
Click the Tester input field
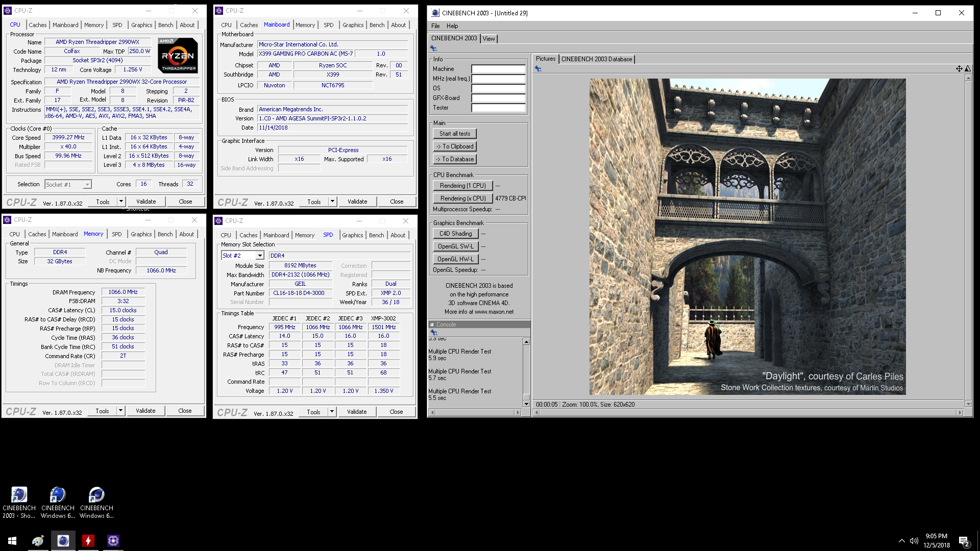(x=498, y=108)
